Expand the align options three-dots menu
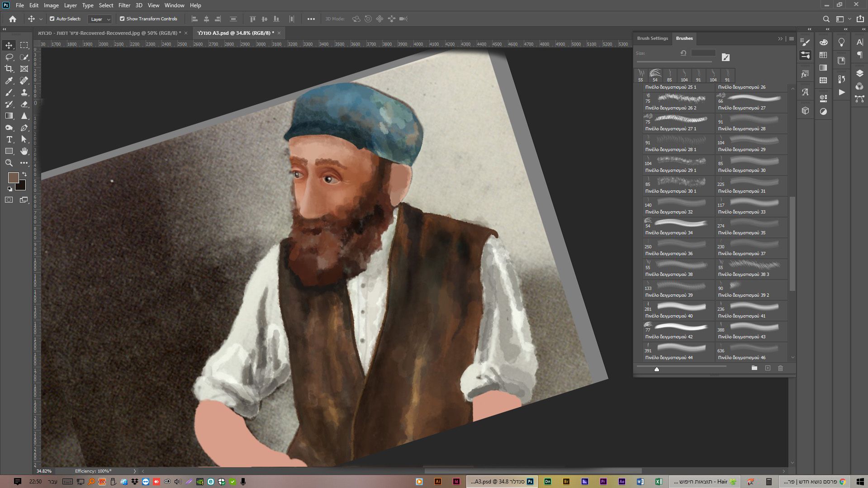This screenshot has height=488, width=868. (x=311, y=19)
